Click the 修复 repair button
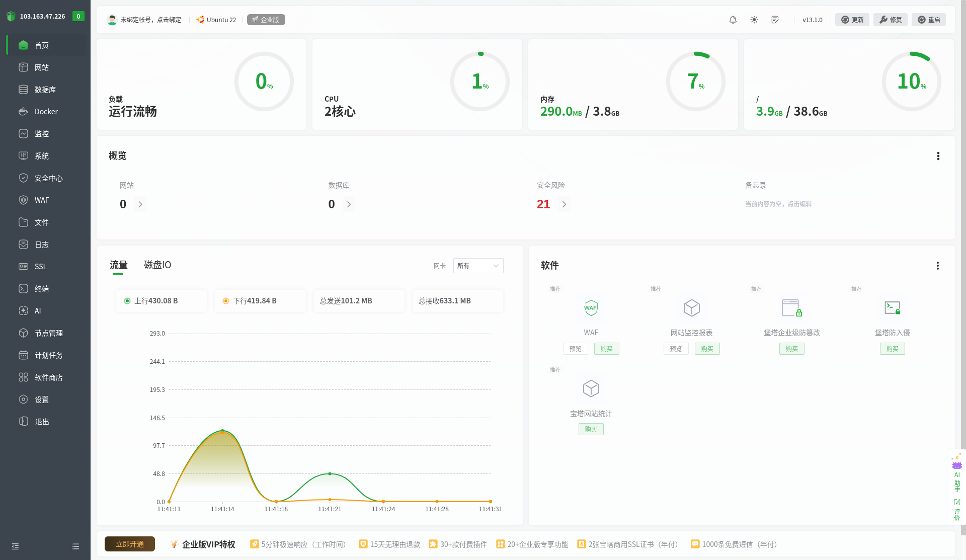The image size is (966, 560). (891, 20)
